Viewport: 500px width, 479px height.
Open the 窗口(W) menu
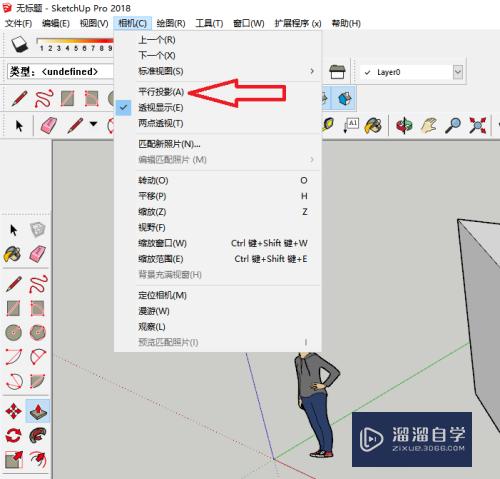click(249, 23)
